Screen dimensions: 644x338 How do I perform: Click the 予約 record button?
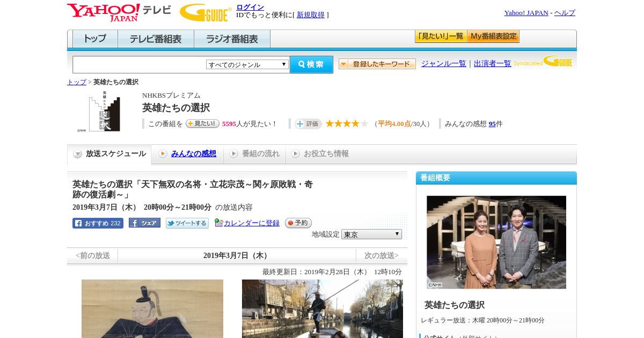click(x=298, y=223)
